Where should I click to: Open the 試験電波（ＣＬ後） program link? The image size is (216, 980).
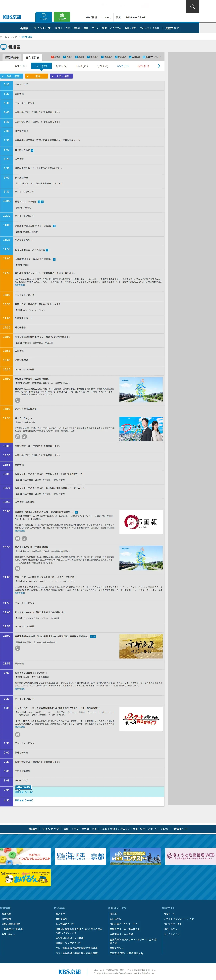click(24, 792)
